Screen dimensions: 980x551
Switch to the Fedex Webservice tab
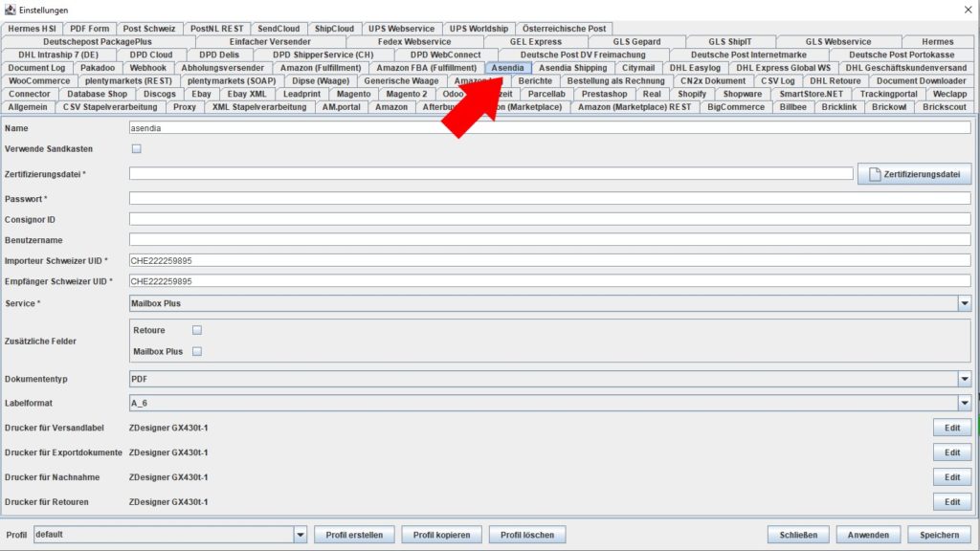[x=414, y=42]
